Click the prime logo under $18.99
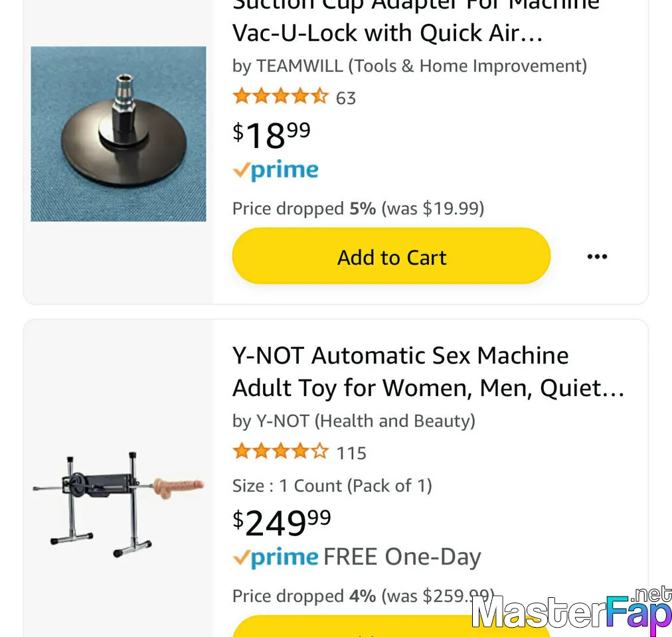This screenshot has height=637, width=672. click(x=276, y=170)
